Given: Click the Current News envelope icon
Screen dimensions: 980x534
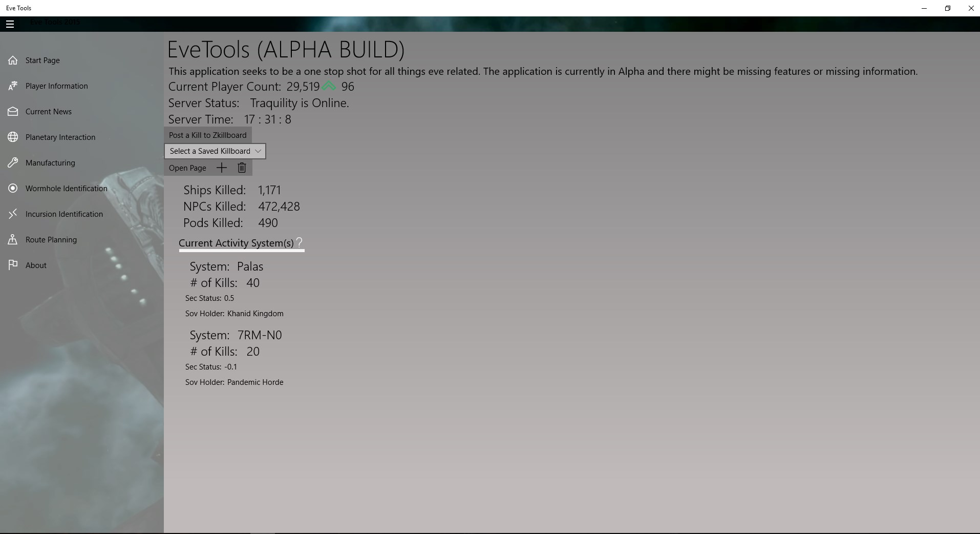Looking at the screenshot, I should [13, 112].
